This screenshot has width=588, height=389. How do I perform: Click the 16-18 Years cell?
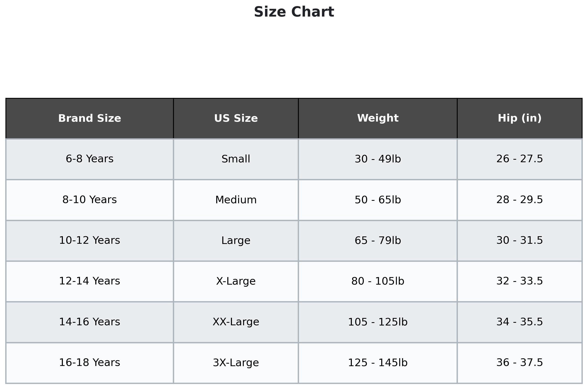pyautogui.click(x=89, y=362)
